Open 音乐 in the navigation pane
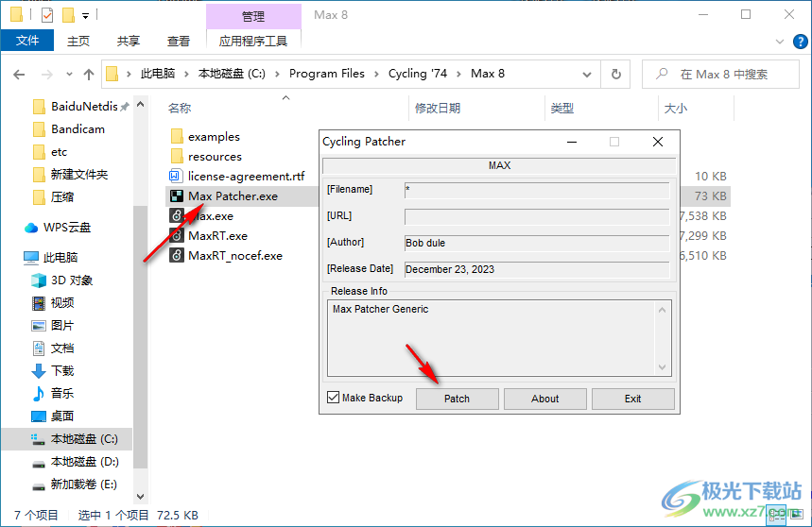 (x=62, y=394)
